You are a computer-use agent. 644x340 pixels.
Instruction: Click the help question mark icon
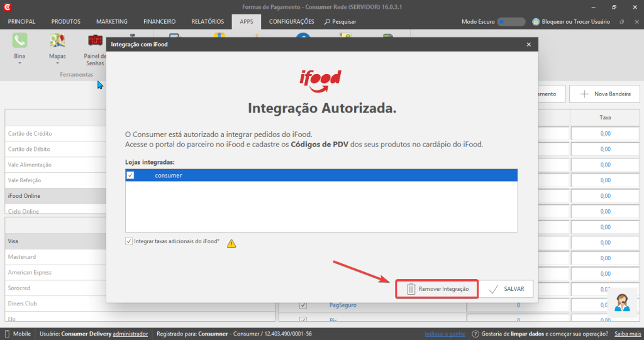coord(475,334)
